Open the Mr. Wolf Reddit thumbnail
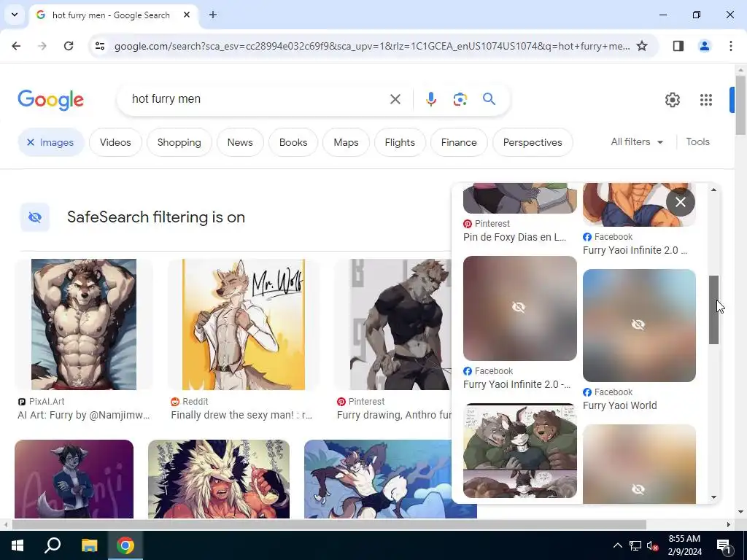 [x=244, y=324]
